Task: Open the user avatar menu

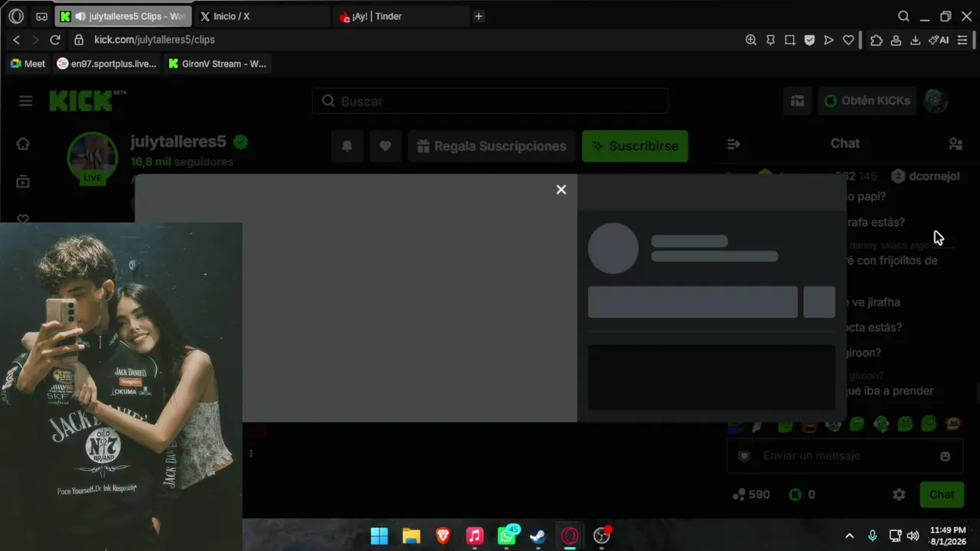Action: click(936, 101)
